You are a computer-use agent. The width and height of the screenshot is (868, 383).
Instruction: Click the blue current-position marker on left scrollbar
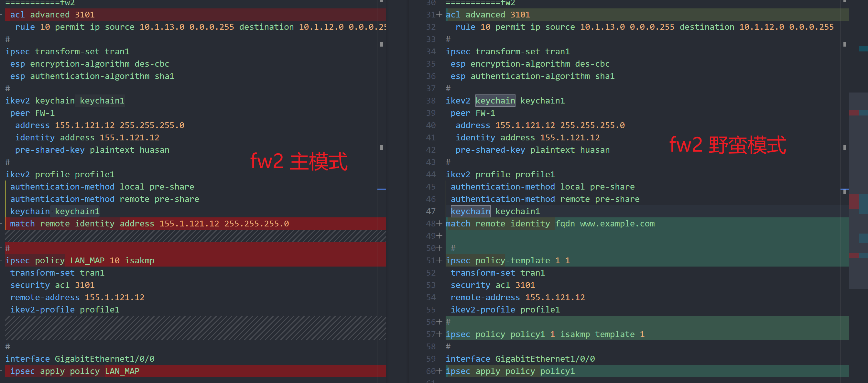[x=381, y=189]
